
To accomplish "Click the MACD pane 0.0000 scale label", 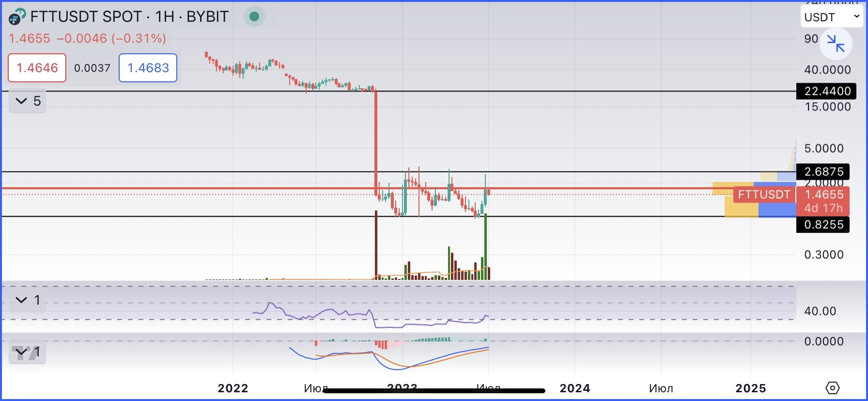I will pos(824,341).
